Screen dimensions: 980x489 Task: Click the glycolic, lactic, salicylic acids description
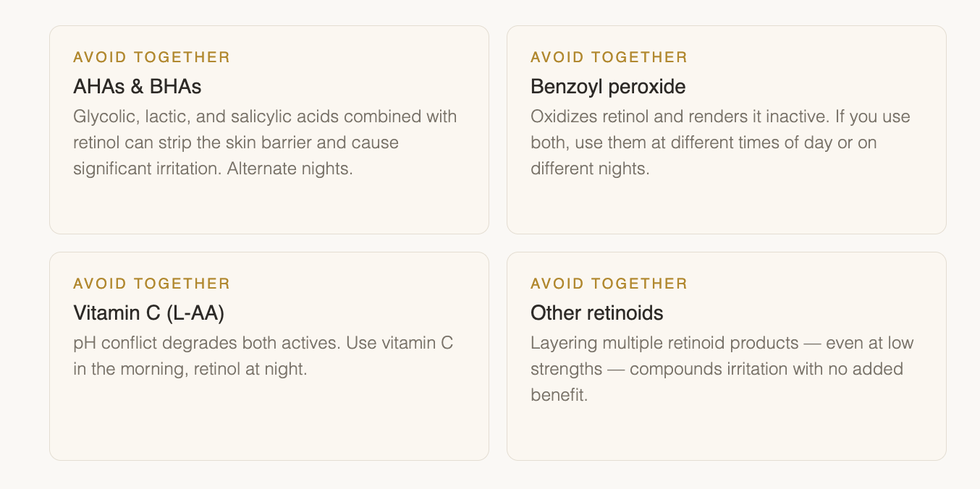click(x=265, y=143)
